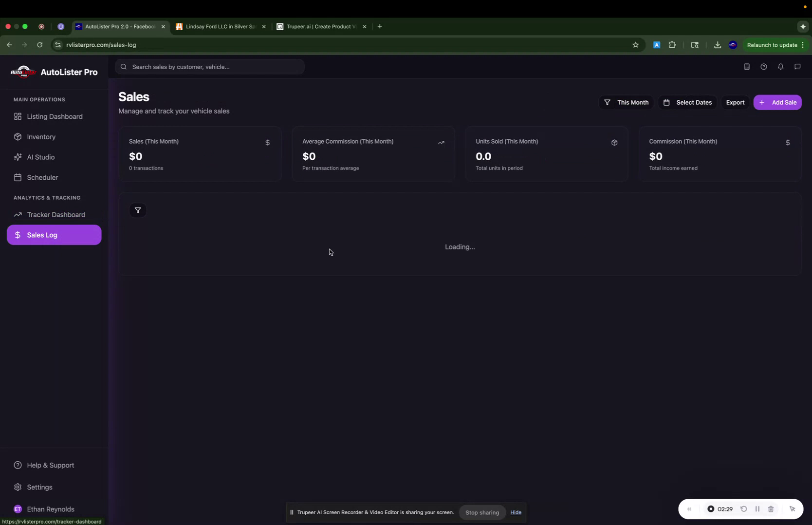Open the Select Dates picker
812x525 pixels.
point(687,102)
